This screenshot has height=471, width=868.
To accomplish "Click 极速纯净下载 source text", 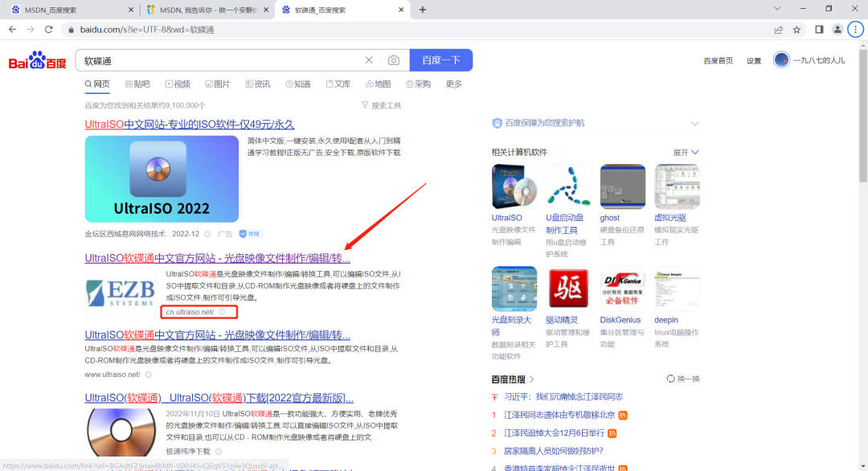I will point(188,452).
